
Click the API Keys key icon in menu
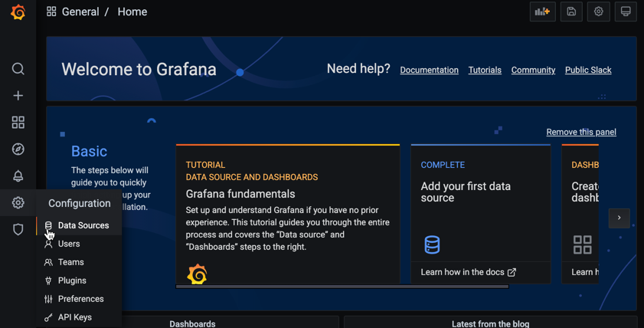[48, 317]
